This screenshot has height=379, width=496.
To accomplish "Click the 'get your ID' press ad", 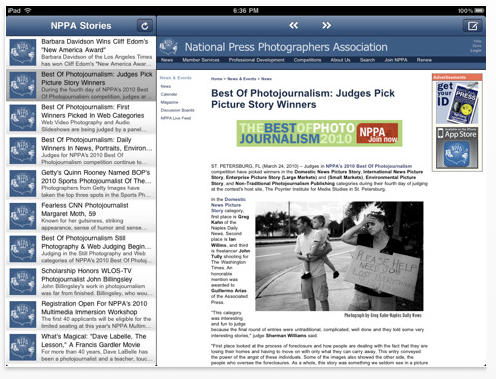I will (x=457, y=103).
